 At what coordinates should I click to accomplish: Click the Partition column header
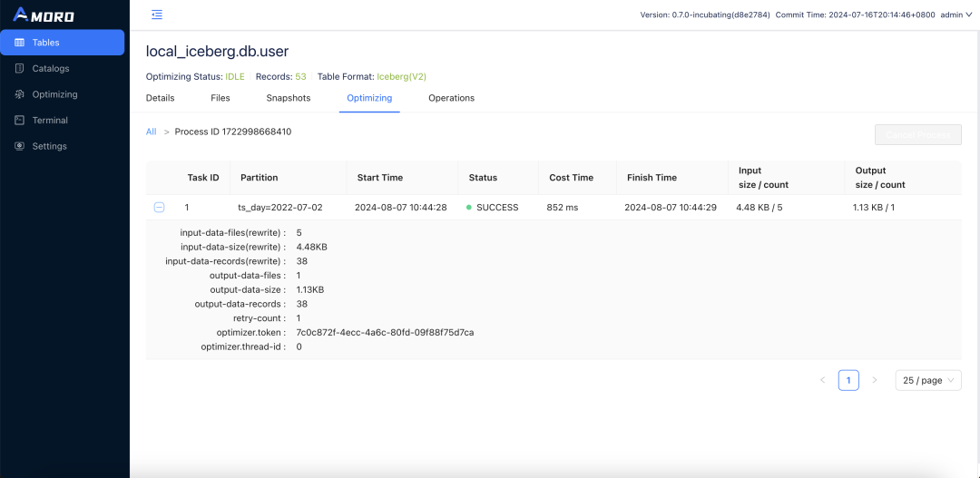(x=260, y=178)
